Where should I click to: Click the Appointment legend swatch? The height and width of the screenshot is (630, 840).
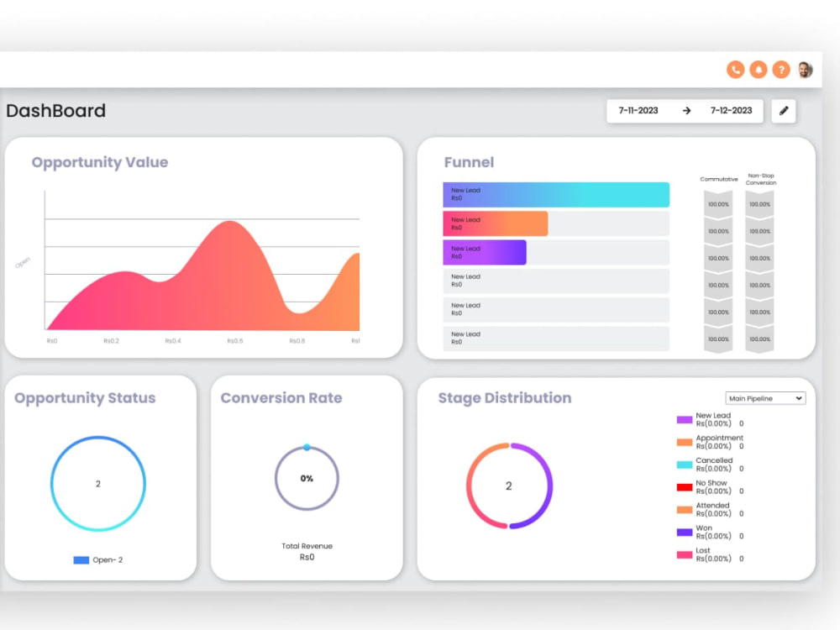tap(685, 443)
